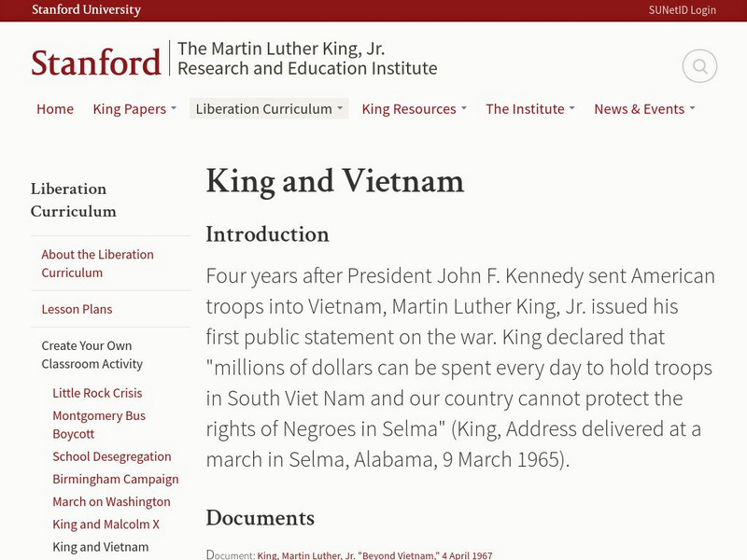
Task: Select Lesson Plans in sidebar
Action: (x=77, y=309)
